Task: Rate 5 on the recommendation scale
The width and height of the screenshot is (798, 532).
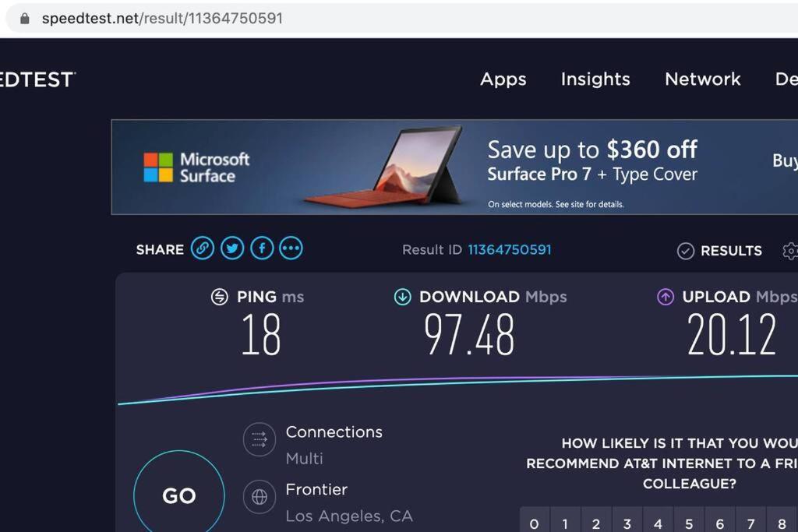Action: pyautogui.click(x=689, y=523)
